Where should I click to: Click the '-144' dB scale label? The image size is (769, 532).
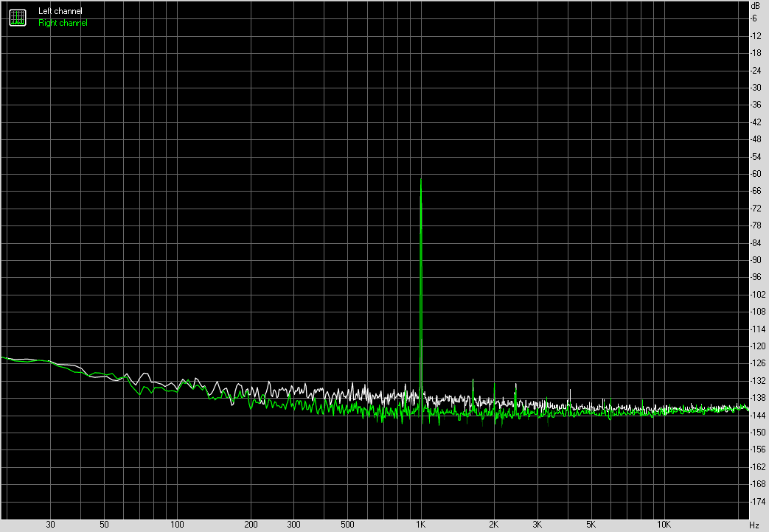click(x=758, y=416)
